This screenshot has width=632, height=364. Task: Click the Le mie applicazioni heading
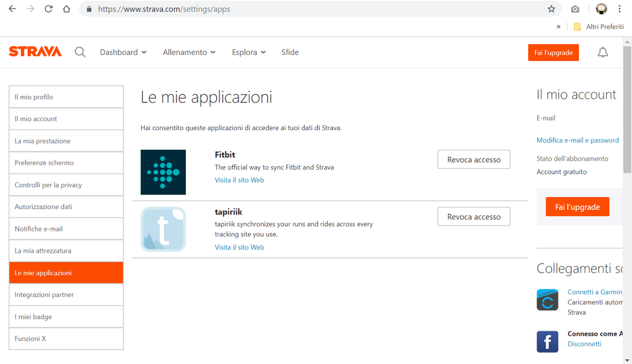click(206, 97)
